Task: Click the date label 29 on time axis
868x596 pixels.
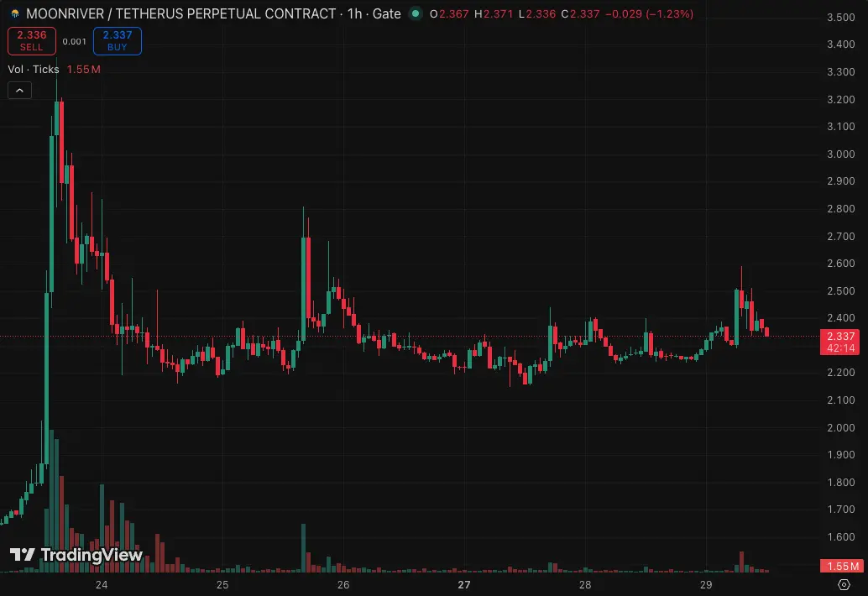Action: pos(706,584)
